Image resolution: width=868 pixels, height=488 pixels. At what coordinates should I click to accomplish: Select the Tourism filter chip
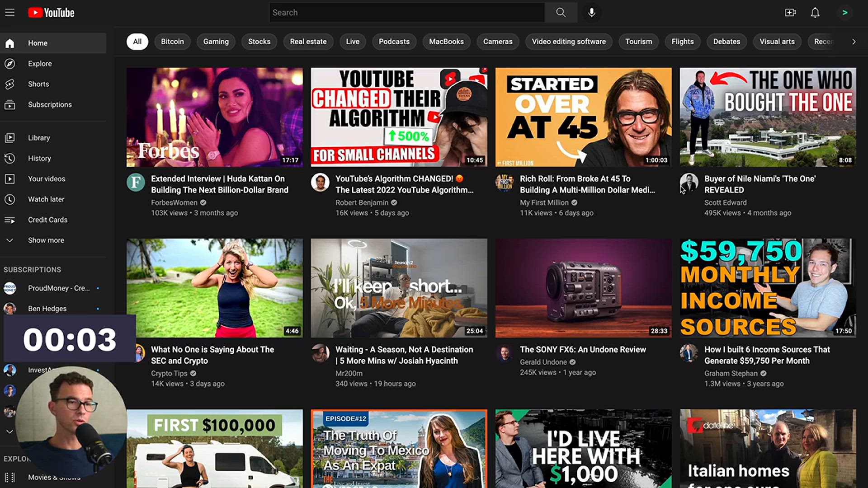639,42
